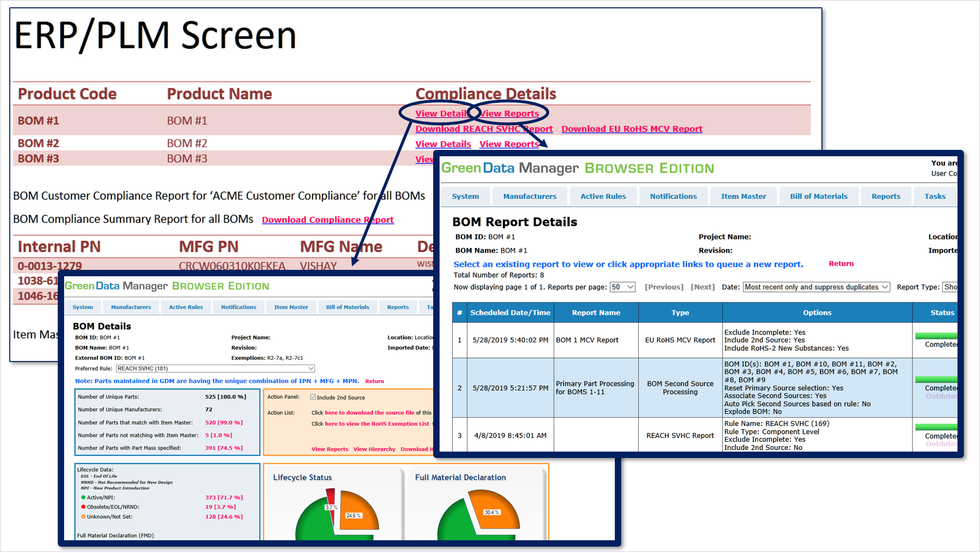Click 'here to view the RoHS Exemption List' link

tap(377, 424)
